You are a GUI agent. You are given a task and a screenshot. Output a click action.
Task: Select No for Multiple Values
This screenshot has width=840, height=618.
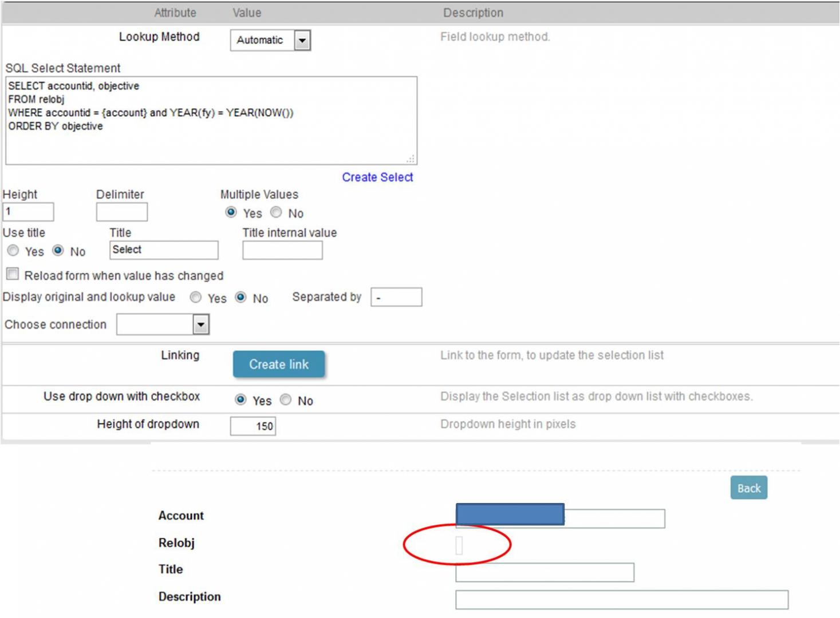click(276, 212)
